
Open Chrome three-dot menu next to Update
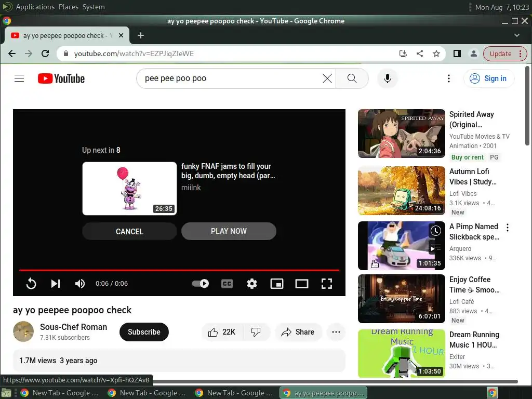(521, 54)
